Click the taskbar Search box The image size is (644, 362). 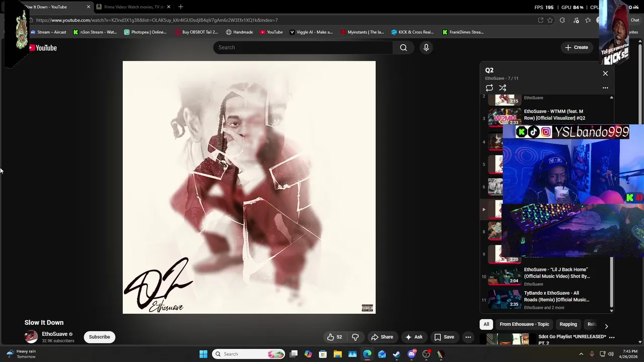pyautogui.click(x=248, y=354)
